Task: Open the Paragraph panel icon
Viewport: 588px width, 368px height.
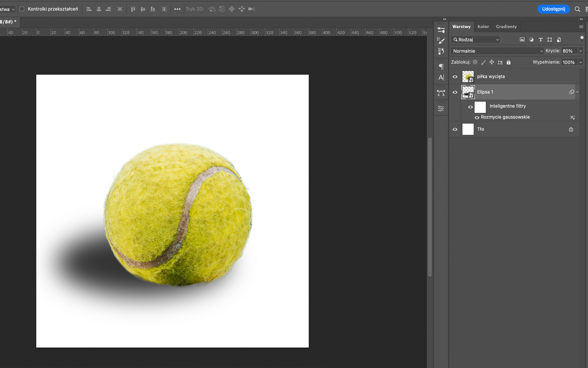Action: pyautogui.click(x=441, y=67)
